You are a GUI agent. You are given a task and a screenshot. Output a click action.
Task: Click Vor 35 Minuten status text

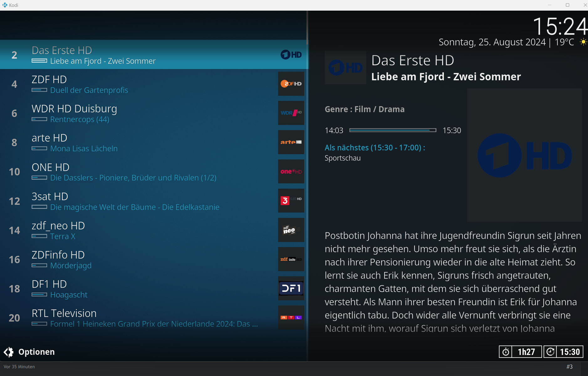19,367
